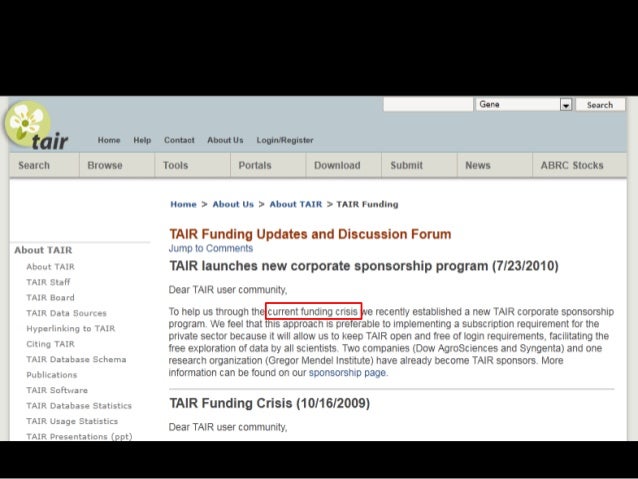
Task: Open the Contact link in header
Action: 179,140
